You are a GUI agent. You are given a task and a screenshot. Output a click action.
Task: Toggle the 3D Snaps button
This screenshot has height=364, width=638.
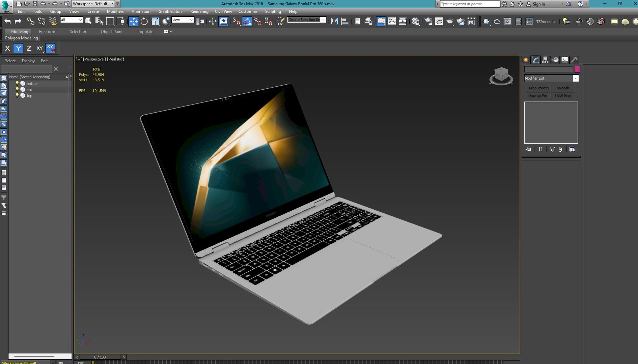tap(236, 21)
